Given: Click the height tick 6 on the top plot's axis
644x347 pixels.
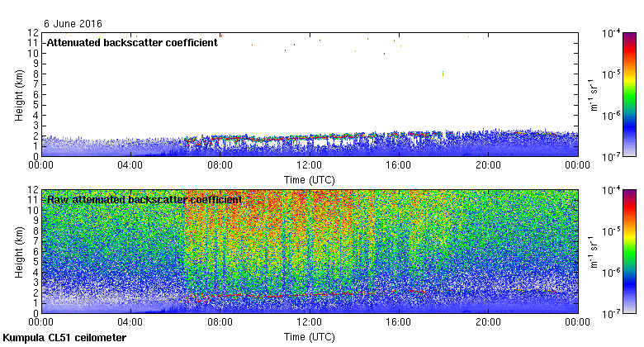Looking at the screenshot, I should pos(36,94).
